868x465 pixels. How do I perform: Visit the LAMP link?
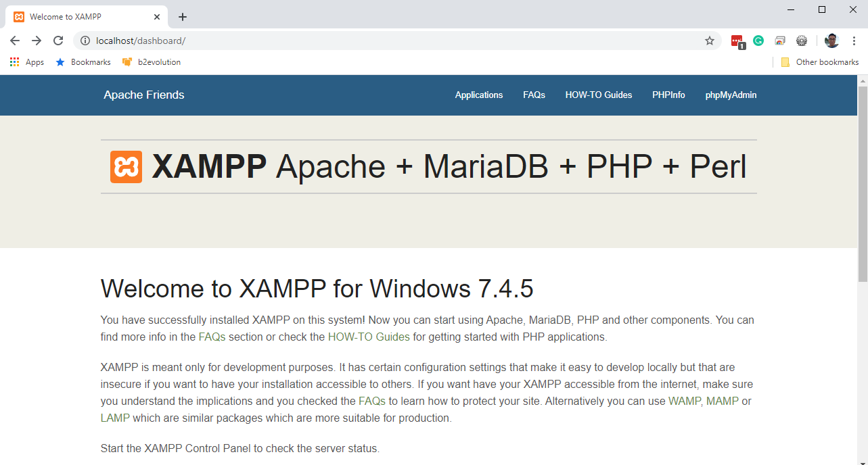[x=115, y=418]
